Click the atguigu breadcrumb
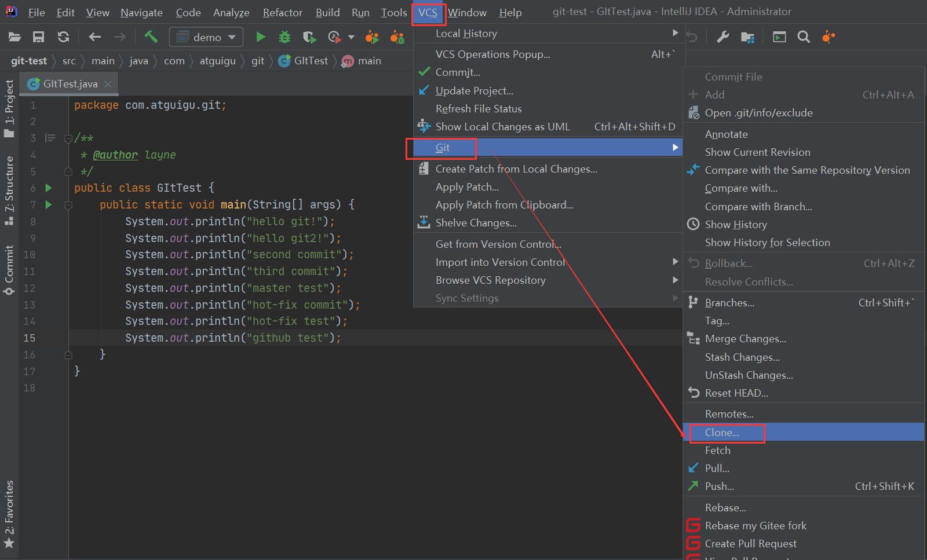The width and height of the screenshot is (927, 560). (218, 61)
